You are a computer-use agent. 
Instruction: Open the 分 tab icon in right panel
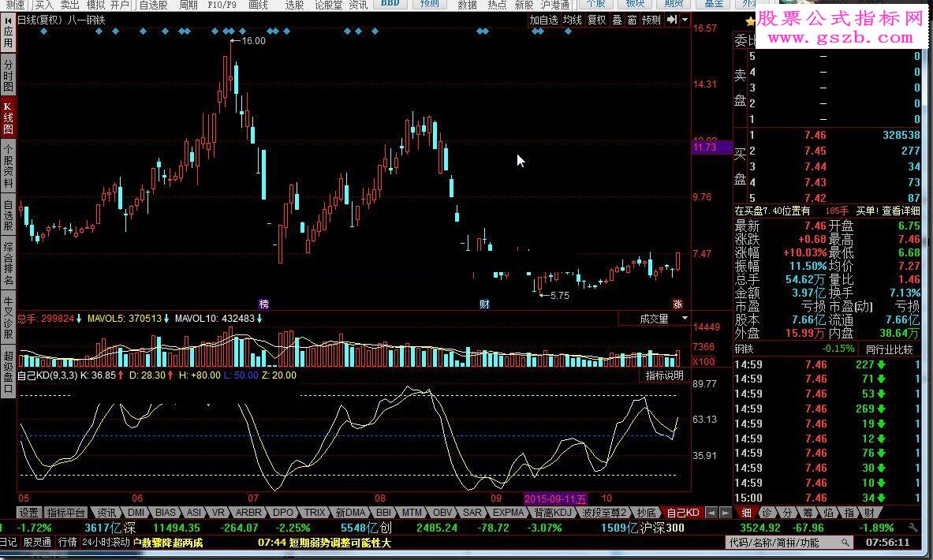[787, 513]
